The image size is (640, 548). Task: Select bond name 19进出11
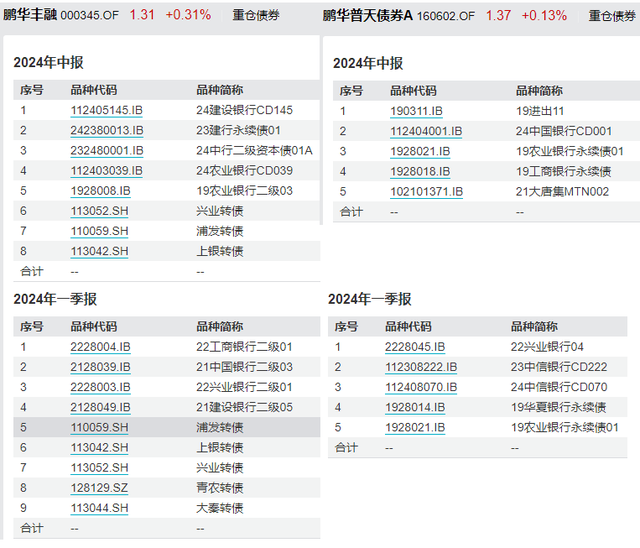[x=540, y=111]
